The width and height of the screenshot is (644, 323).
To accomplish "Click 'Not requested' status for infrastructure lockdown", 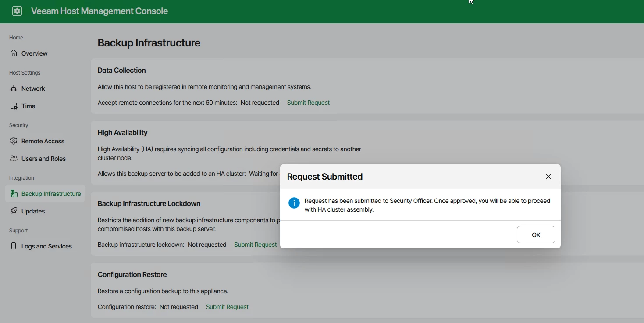I will point(207,245).
